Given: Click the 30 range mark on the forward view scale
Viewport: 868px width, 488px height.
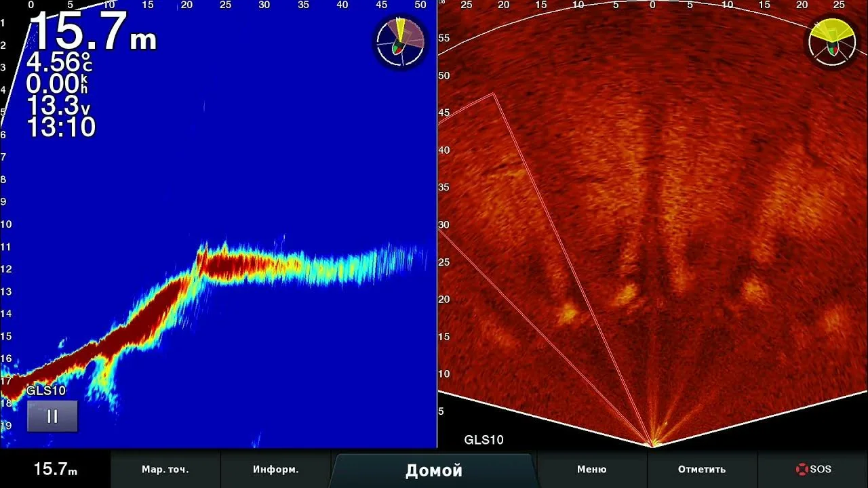Looking at the screenshot, I should coord(444,225).
